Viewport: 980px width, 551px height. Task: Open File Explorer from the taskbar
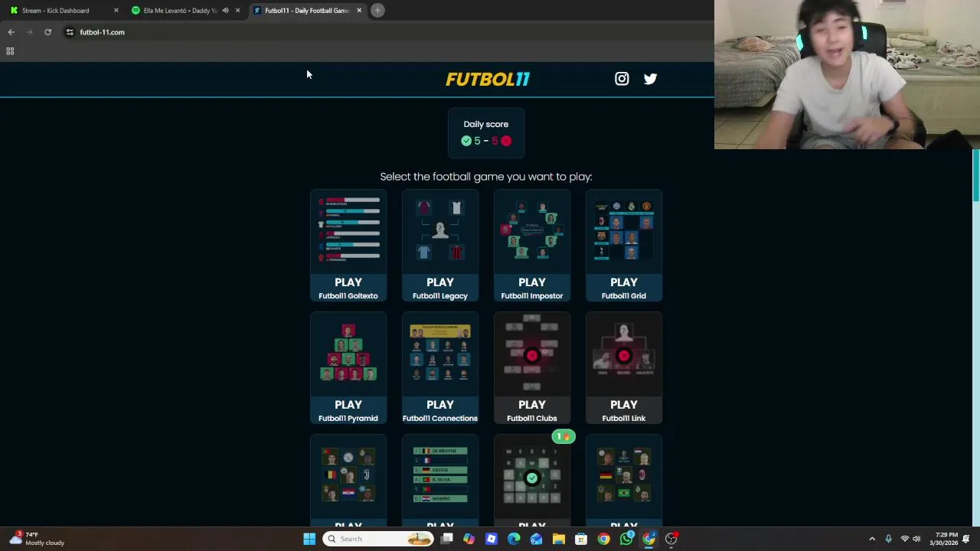pos(559,539)
